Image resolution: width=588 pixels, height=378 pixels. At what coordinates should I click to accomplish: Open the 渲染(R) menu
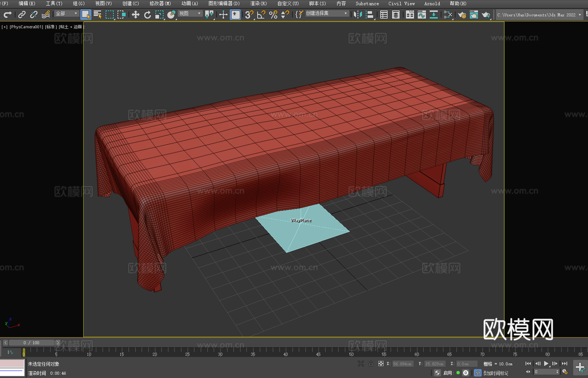(x=258, y=4)
